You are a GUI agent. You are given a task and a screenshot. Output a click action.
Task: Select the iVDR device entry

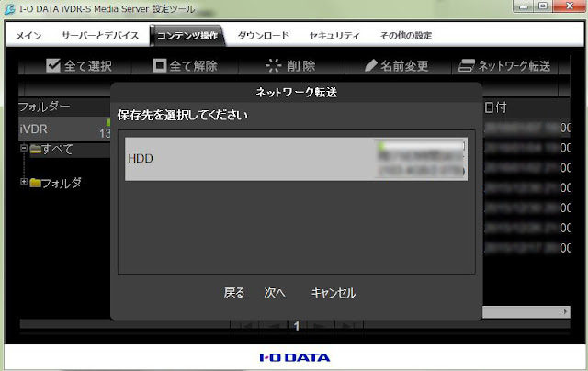[x=64, y=129]
